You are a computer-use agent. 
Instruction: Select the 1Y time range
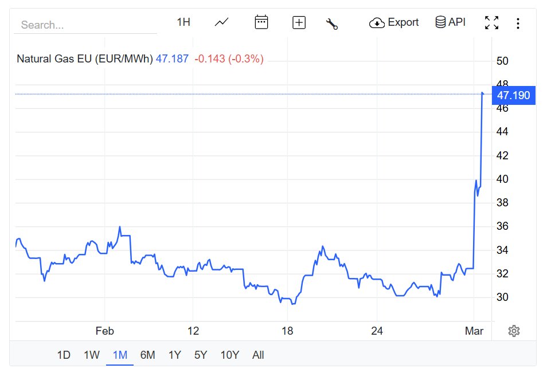(x=175, y=355)
